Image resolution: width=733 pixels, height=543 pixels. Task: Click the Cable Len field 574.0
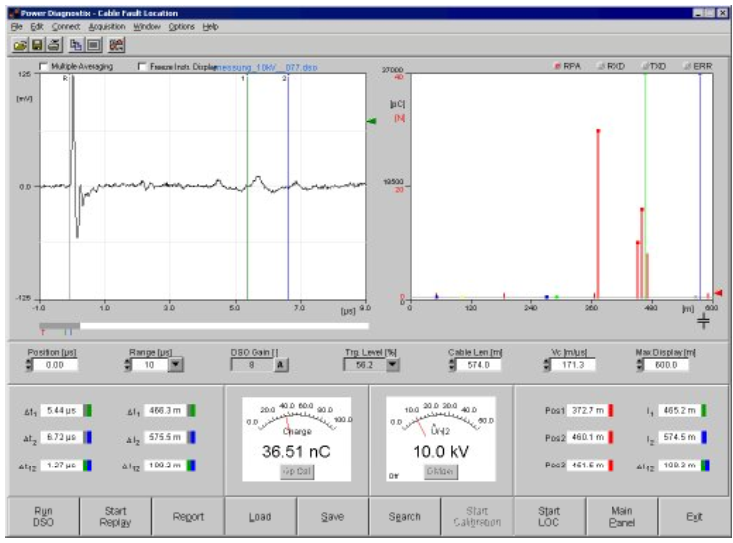click(x=478, y=365)
